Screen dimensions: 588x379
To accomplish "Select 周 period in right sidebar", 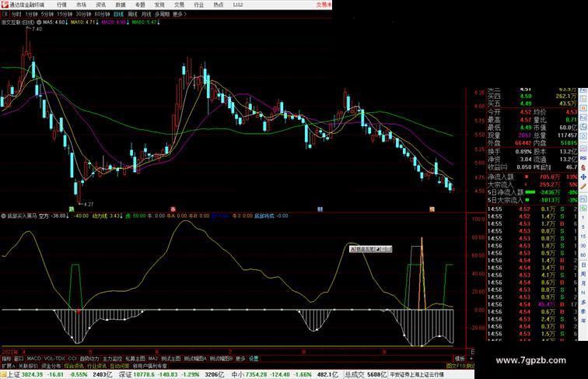I will click(x=583, y=274).
